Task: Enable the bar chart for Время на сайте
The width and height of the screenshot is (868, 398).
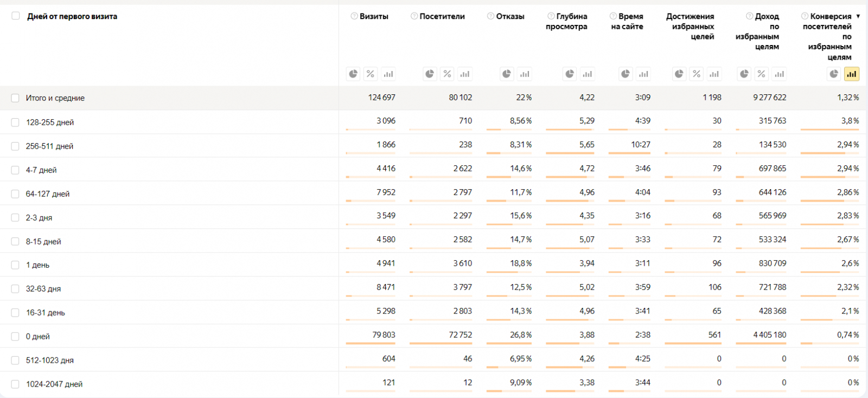Action: tap(643, 74)
